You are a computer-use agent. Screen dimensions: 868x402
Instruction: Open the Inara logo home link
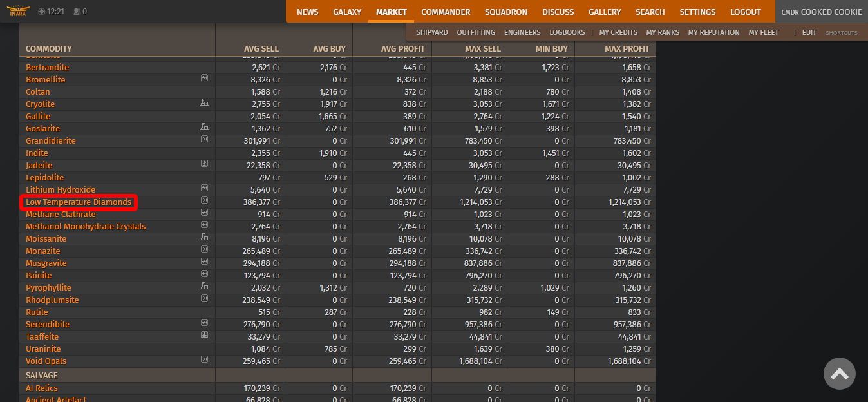tap(18, 11)
